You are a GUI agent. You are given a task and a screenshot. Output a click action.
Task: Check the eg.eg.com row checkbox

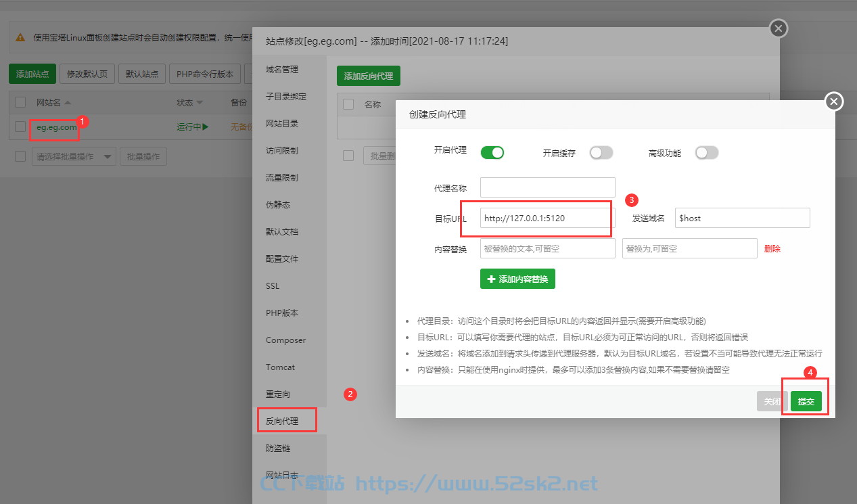(20, 127)
